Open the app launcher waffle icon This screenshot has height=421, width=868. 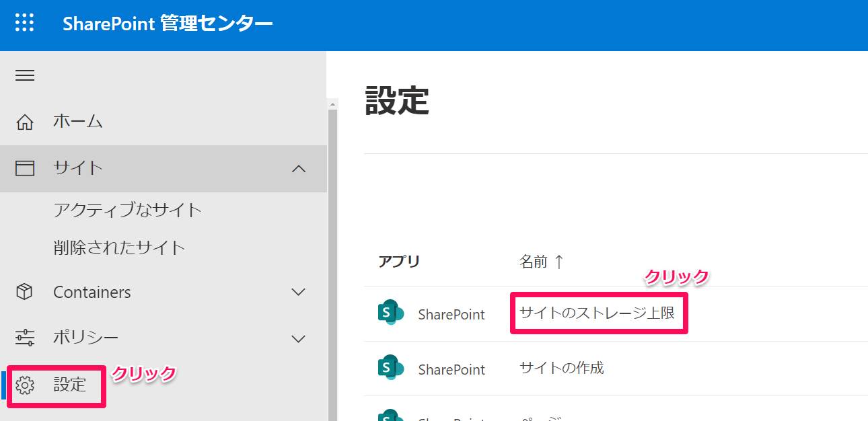[24, 22]
